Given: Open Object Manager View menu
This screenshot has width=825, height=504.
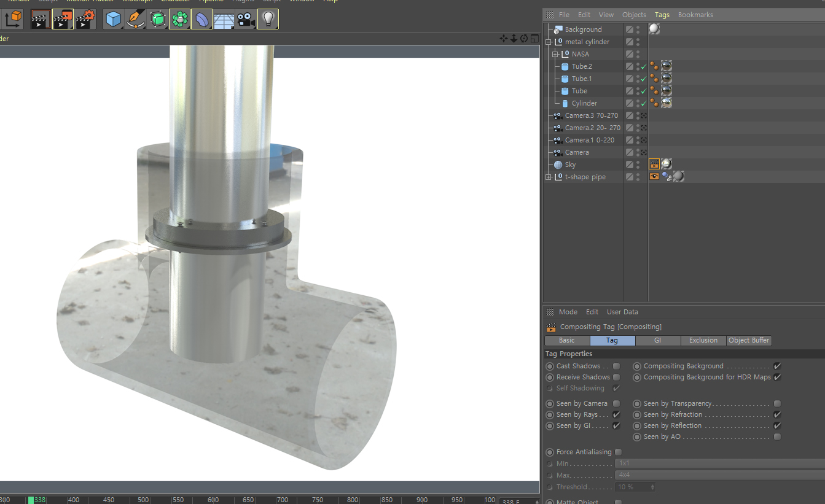Looking at the screenshot, I should click(606, 15).
